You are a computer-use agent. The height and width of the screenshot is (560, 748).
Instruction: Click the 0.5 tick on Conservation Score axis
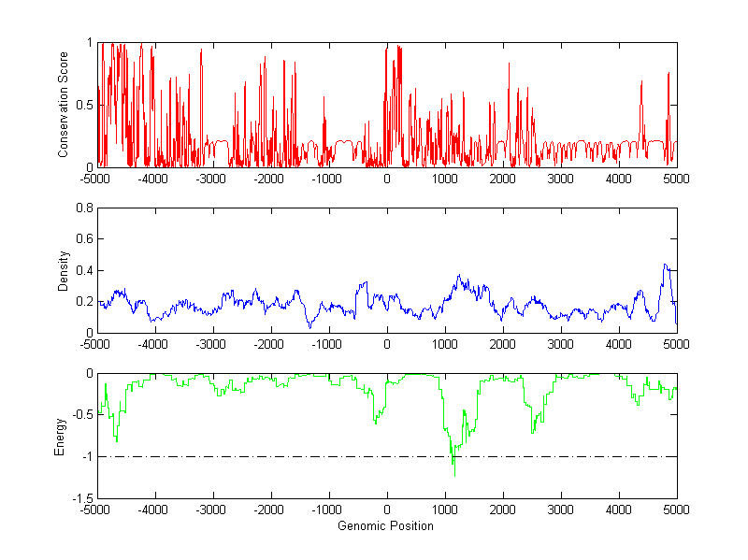point(84,105)
